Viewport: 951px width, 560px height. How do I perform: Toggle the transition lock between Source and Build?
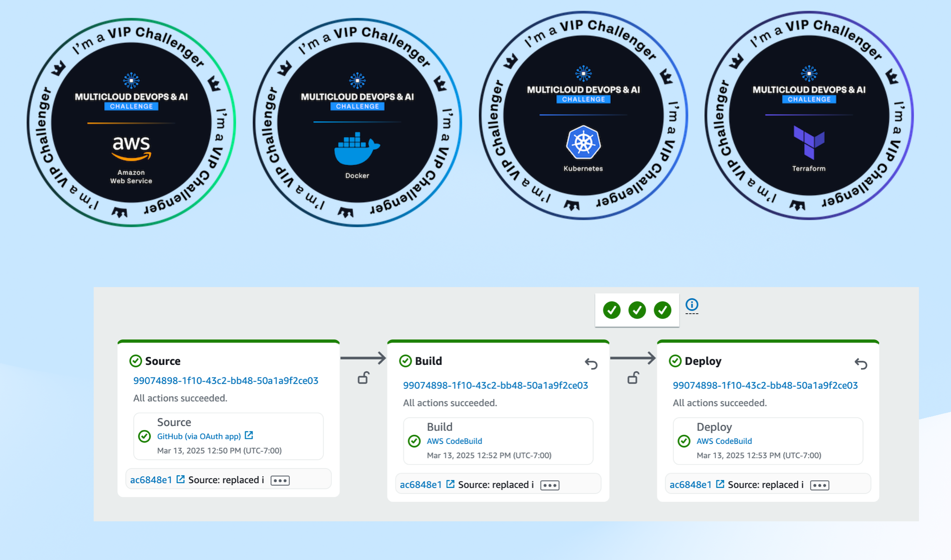pos(363,378)
